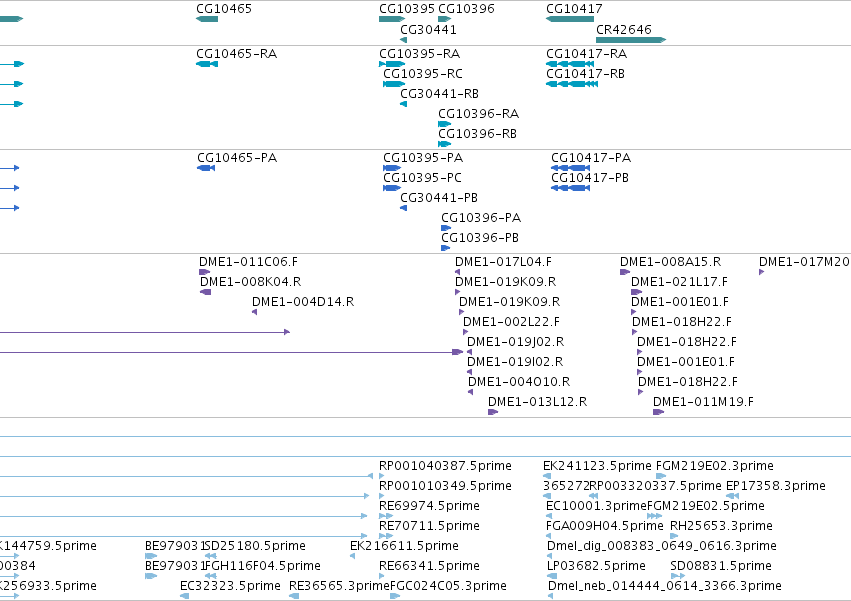Select EST label Dmel_neb_014444_0614_3366.3prime

pos(665,586)
